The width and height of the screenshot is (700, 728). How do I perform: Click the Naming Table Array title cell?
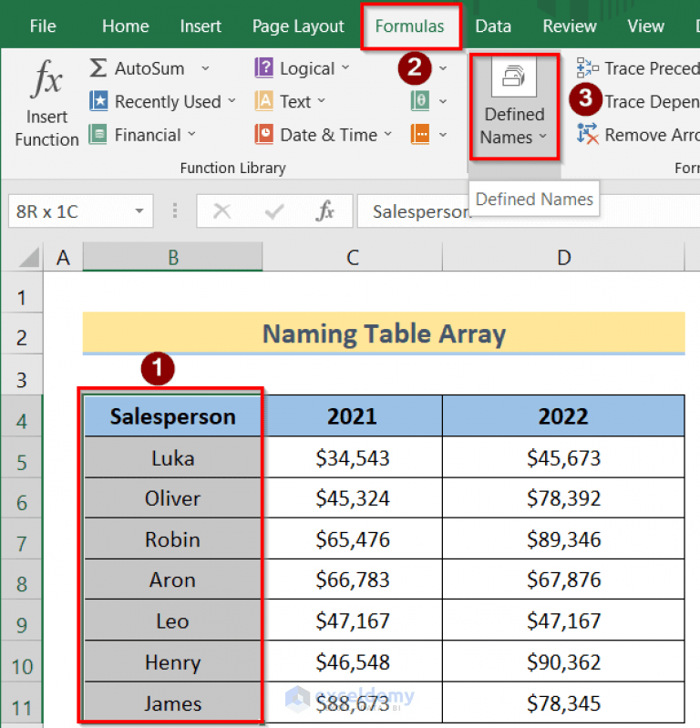384,333
